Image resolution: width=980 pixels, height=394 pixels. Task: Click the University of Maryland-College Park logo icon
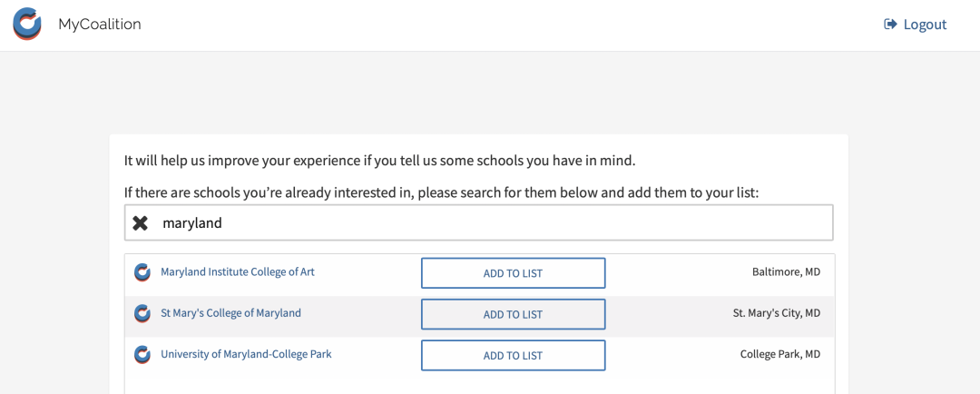pos(142,355)
